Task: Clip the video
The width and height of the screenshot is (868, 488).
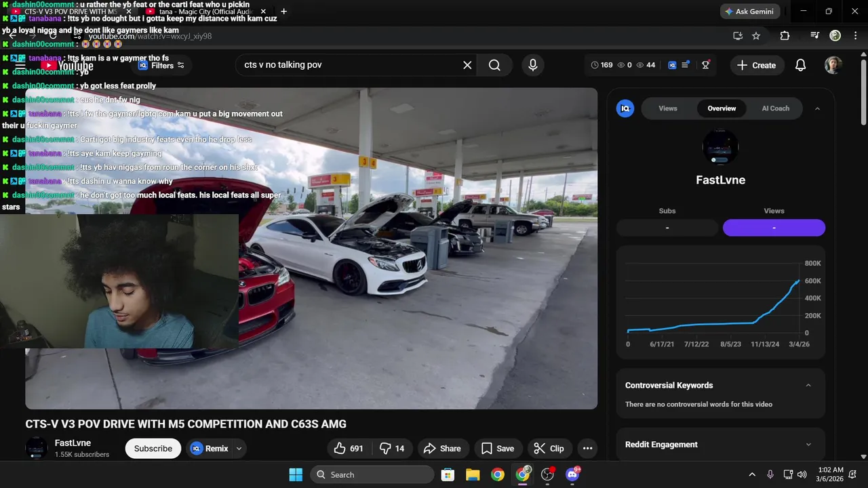Action: pyautogui.click(x=549, y=449)
